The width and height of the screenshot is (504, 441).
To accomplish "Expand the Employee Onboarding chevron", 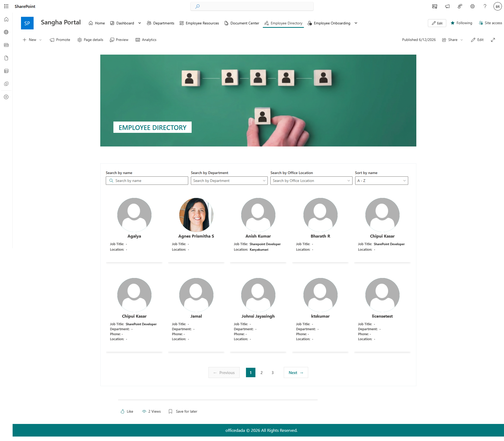I will point(356,23).
